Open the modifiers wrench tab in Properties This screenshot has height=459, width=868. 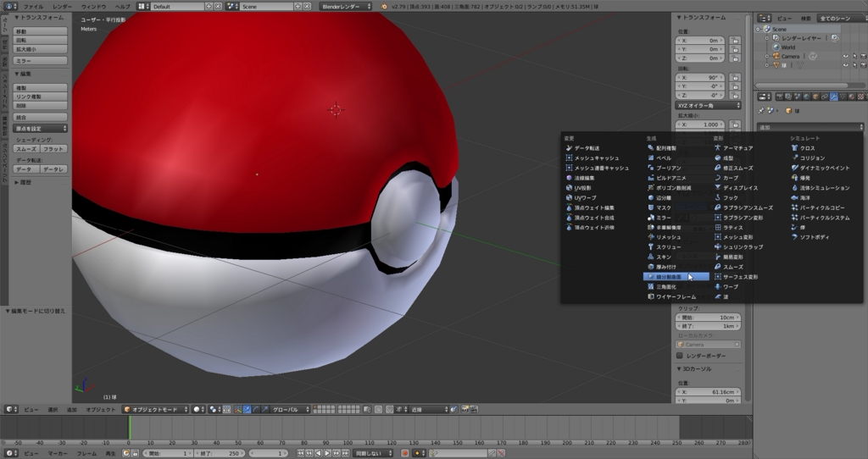pos(833,97)
